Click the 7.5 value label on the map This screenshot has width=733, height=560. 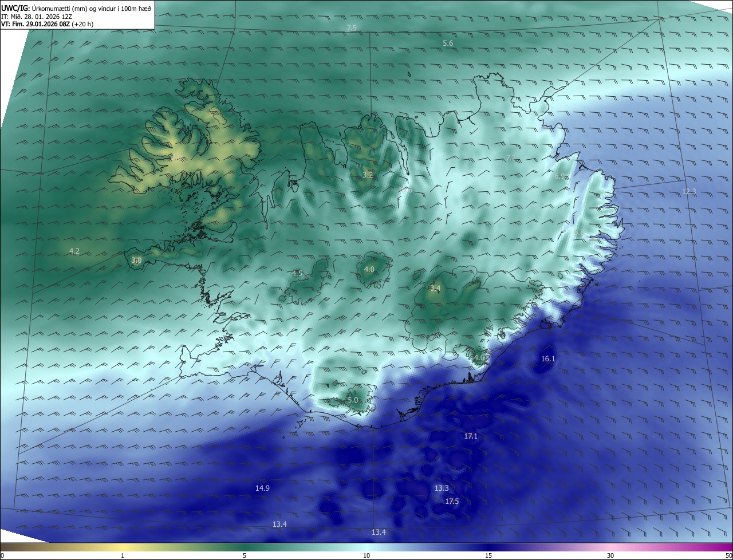[x=352, y=28]
